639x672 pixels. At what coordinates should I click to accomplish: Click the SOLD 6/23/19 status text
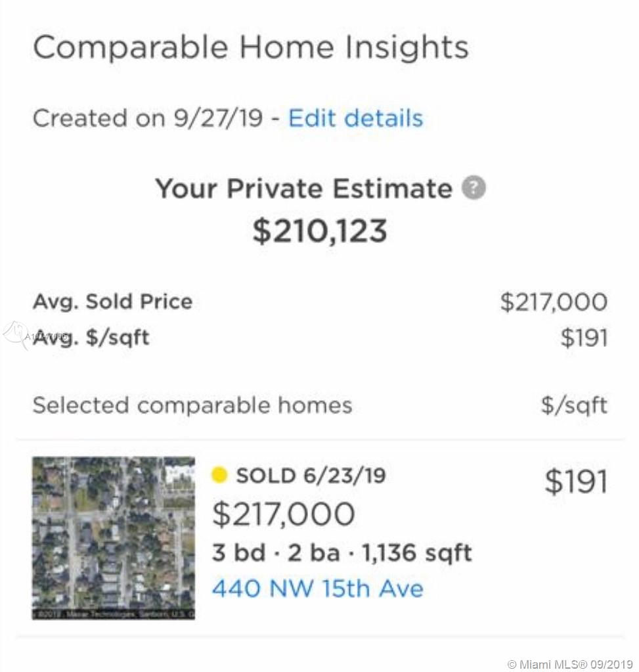(x=310, y=475)
